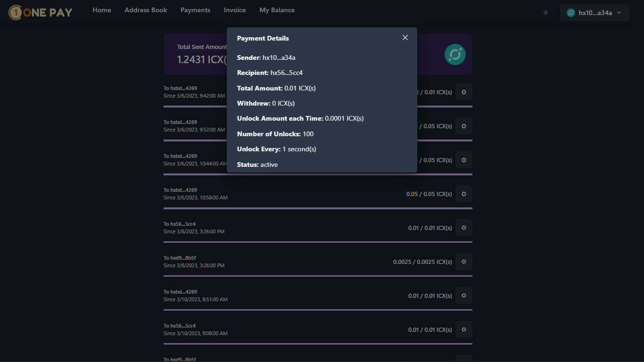The image size is (644, 362).
Task: Click the Withdrew 0 ICX(s) line
Action: pyautogui.click(x=266, y=103)
